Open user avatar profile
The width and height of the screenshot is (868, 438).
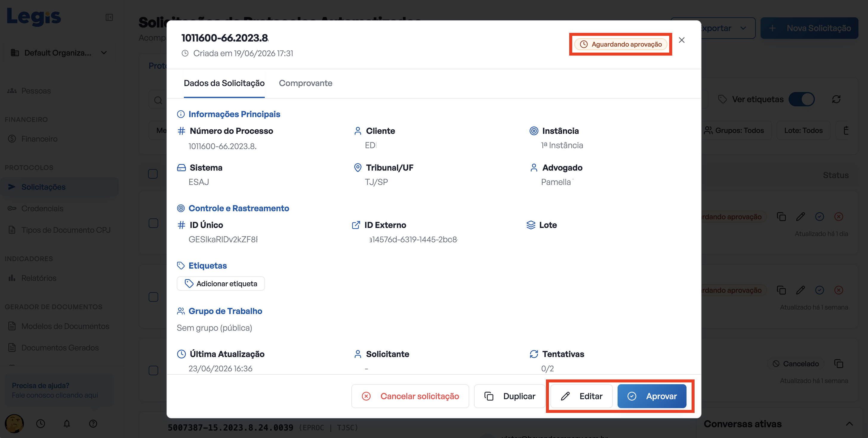point(14,423)
